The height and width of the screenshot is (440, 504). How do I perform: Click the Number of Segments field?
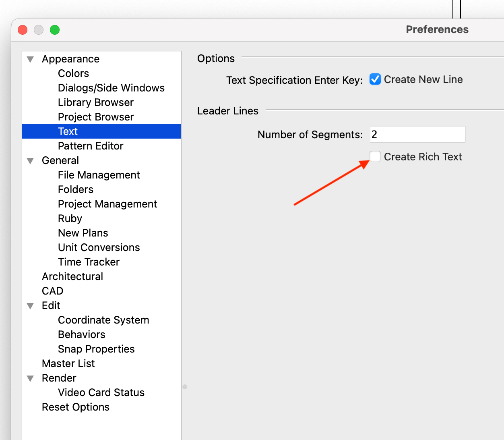coord(417,134)
